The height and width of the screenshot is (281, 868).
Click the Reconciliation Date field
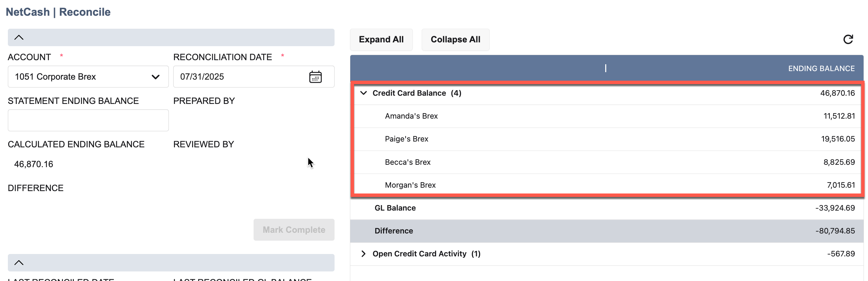[239, 77]
